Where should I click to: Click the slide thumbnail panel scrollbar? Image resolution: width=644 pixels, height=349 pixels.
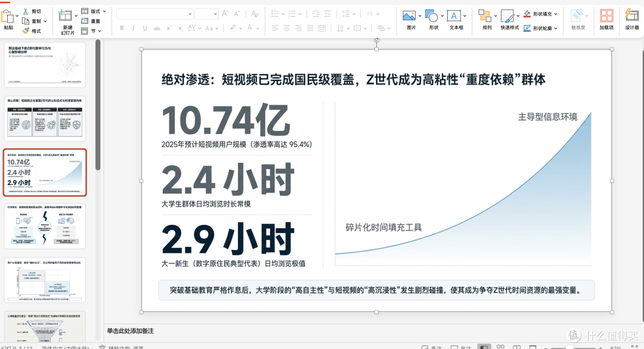tap(98, 105)
